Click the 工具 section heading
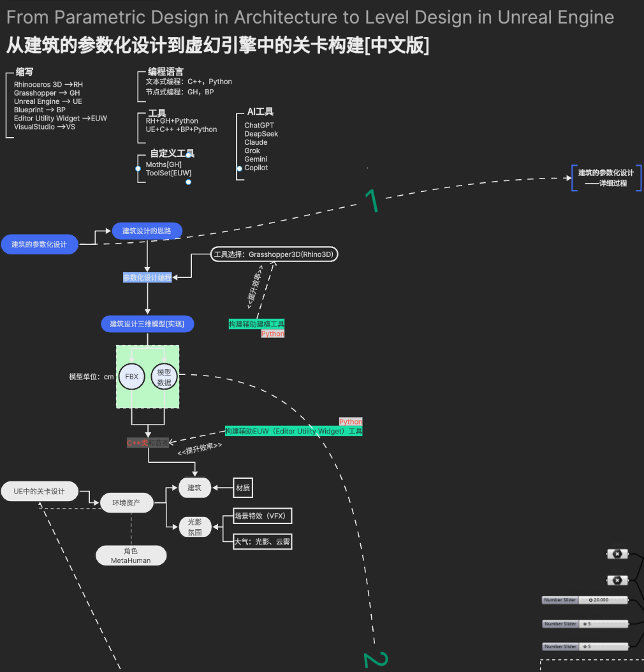Screen dimensions: 644x672 point(157,113)
